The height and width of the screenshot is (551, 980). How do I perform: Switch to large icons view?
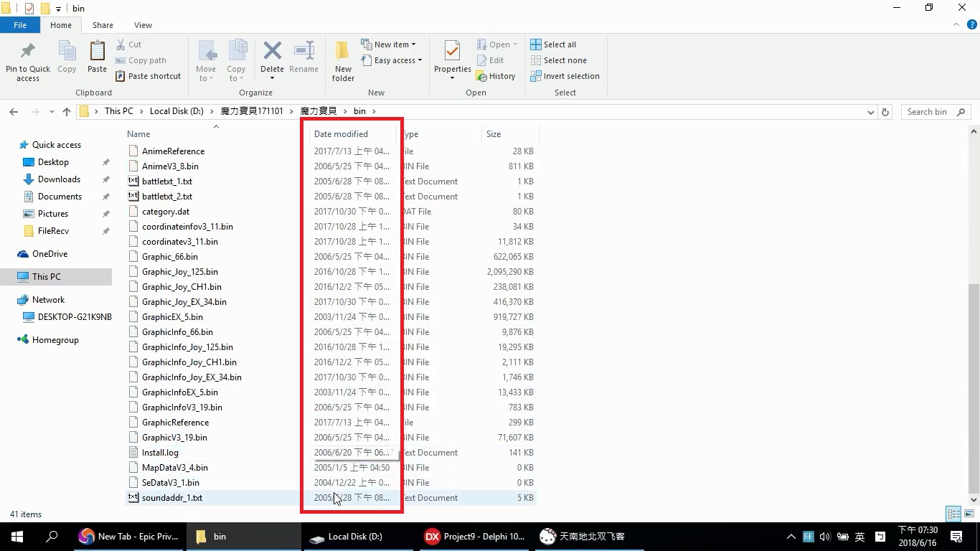pos(968,514)
